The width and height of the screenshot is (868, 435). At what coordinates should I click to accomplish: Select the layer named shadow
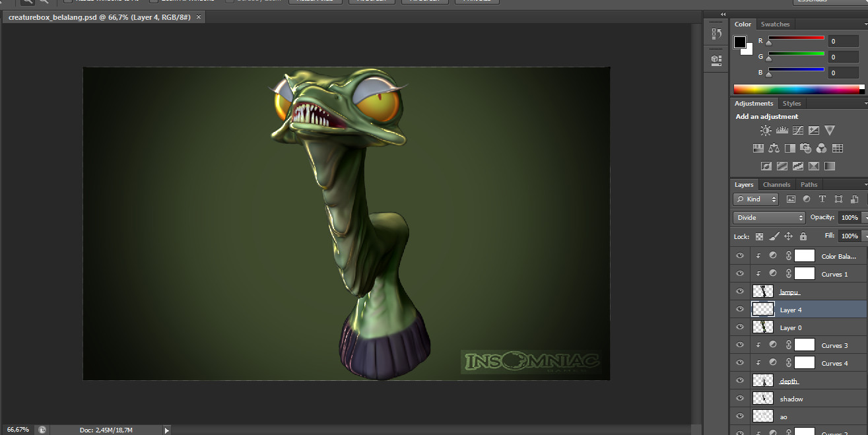791,399
